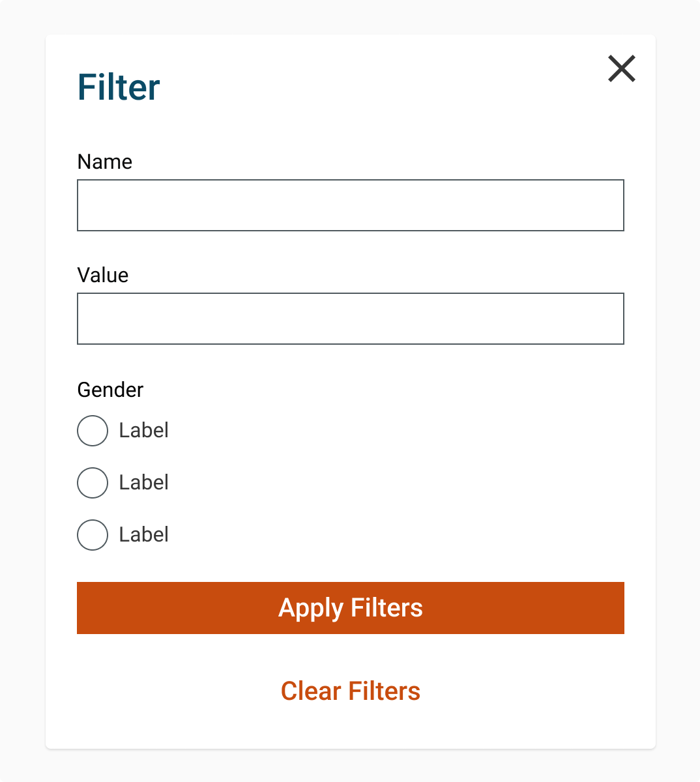Click into the Name text field
This screenshot has height=782, width=700.
351,205
